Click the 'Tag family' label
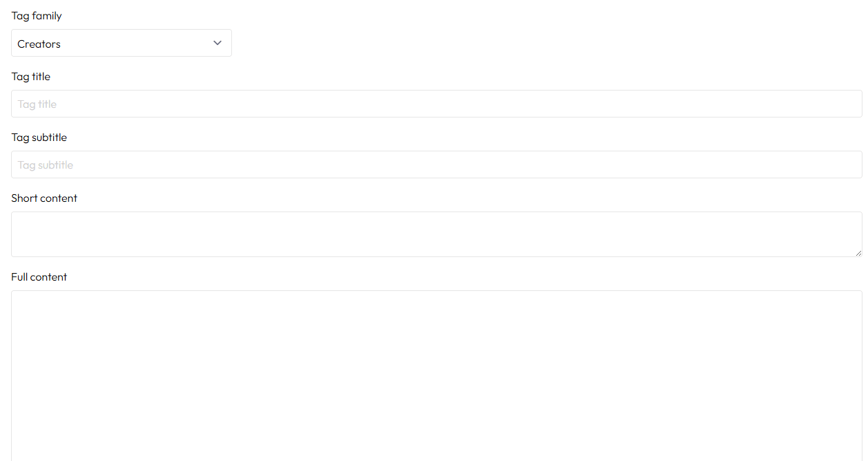The height and width of the screenshot is (461, 868). click(x=37, y=16)
